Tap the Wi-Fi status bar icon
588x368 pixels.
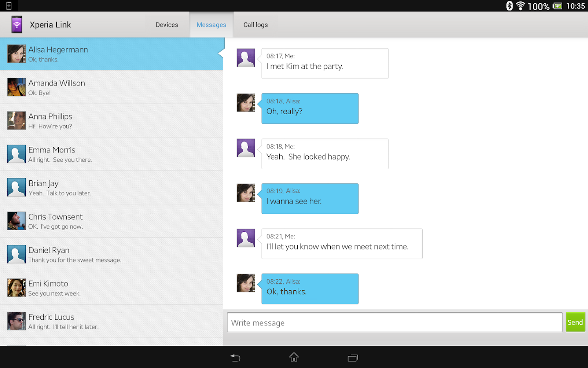[520, 6]
